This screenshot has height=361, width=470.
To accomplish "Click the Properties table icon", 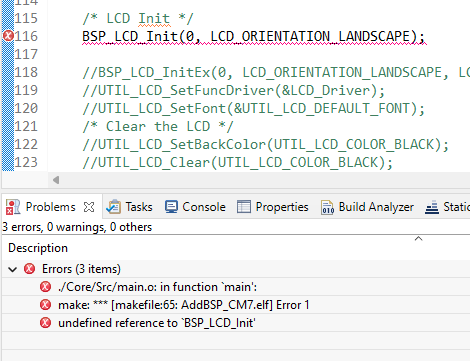I will 244,207.
